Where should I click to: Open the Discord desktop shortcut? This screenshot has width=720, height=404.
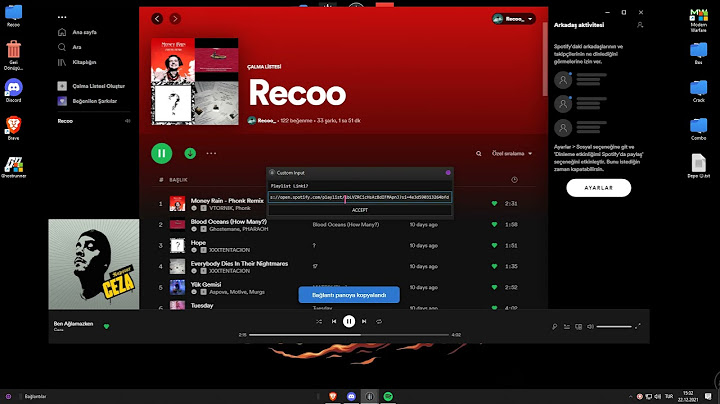click(14, 90)
